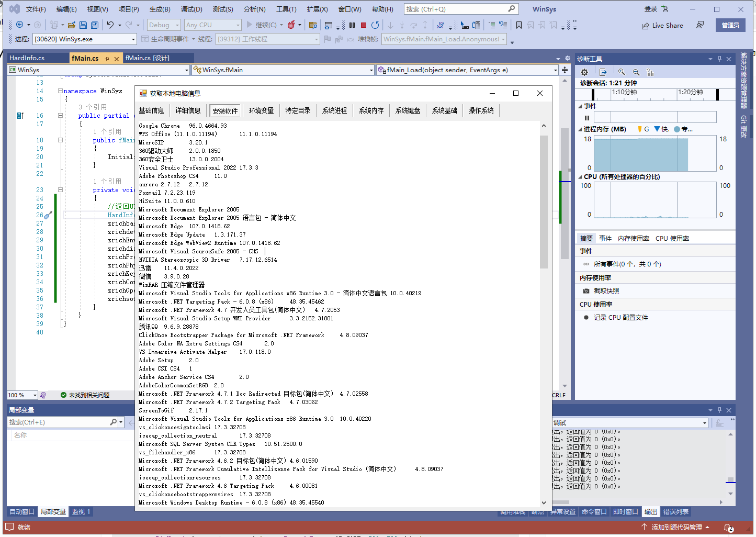Image resolution: width=756 pixels, height=537 pixels.
Task: Click Zoom Out in diagnostic tools
Action: (x=636, y=72)
